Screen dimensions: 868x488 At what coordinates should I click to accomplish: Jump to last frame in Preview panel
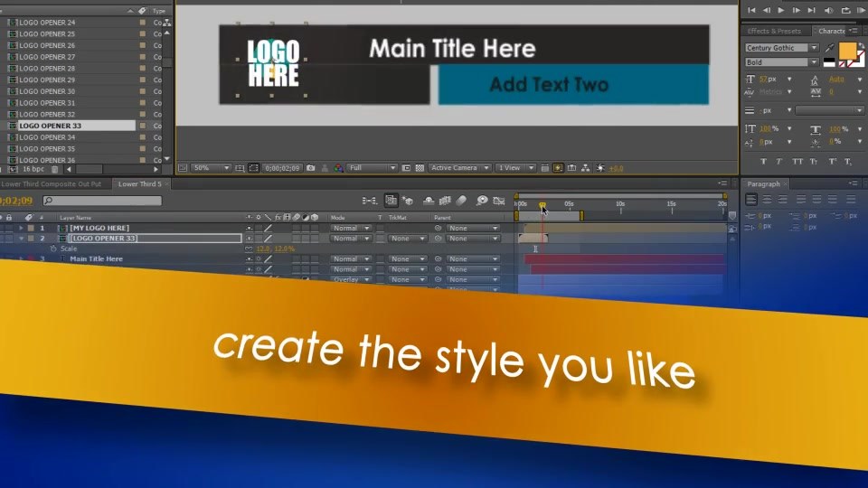click(811, 10)
